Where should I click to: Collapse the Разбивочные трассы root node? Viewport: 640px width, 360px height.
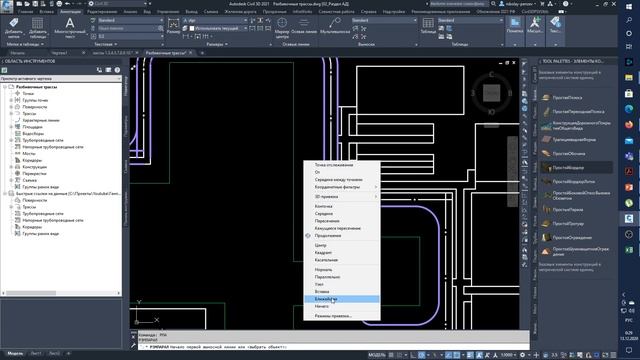[x=5, y=87]
